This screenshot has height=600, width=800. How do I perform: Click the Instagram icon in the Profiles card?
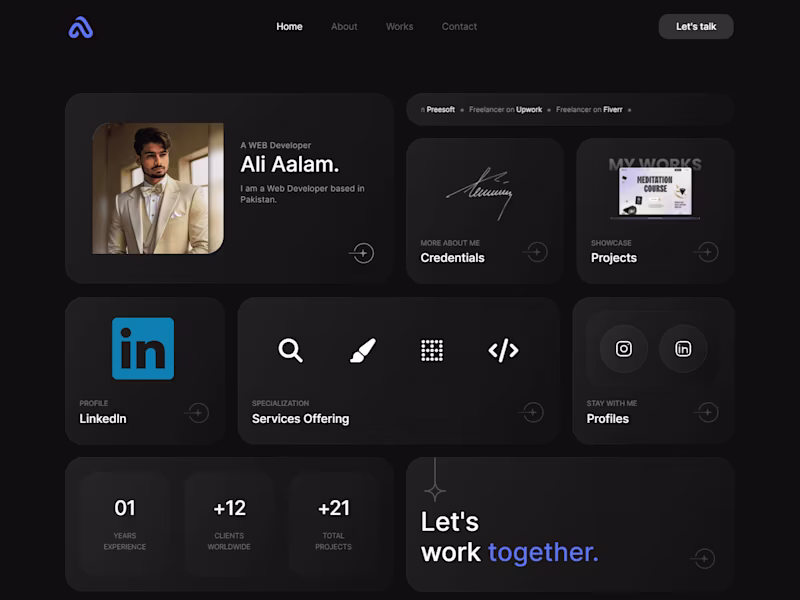point(623,349)
